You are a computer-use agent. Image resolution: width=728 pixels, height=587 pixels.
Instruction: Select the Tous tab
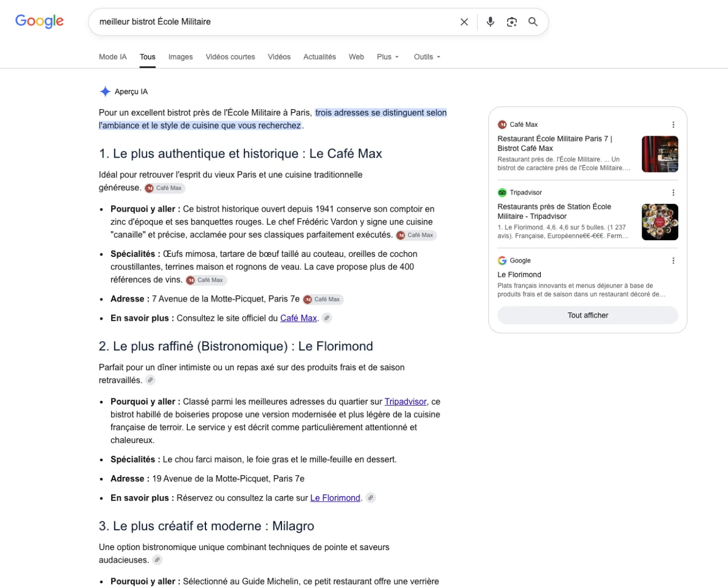[x=148, y=57]
